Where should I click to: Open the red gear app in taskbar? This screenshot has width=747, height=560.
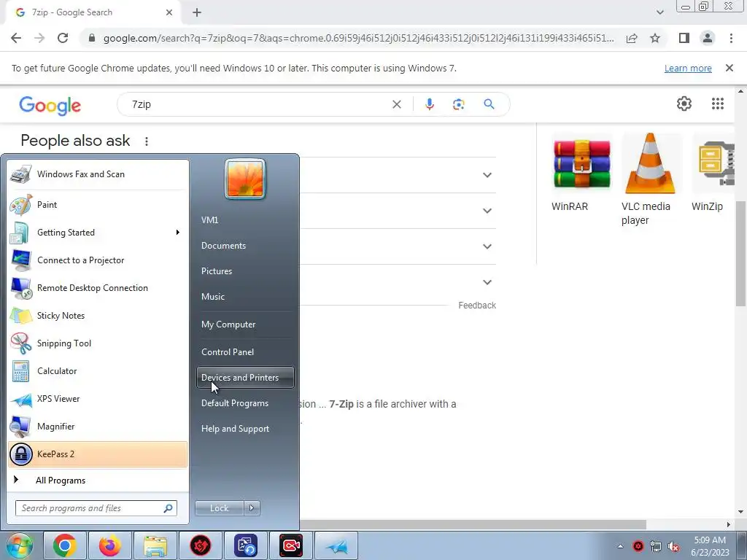coord(201,545)
